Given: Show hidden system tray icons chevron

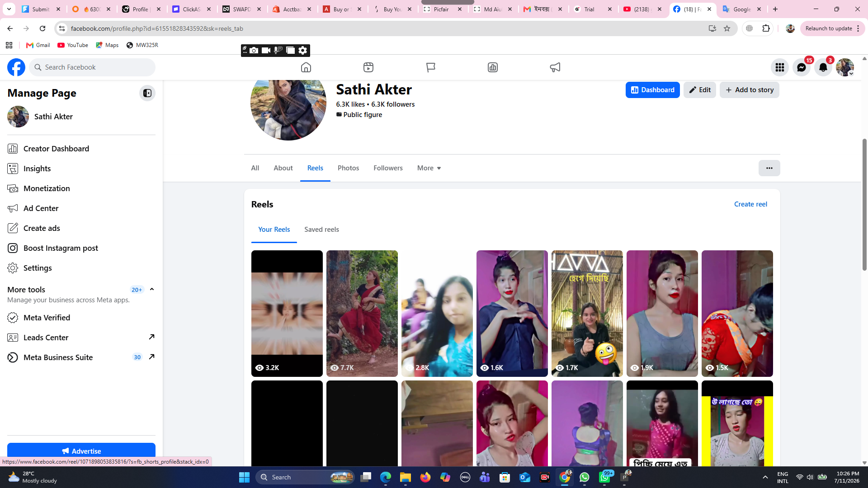Looking at the screenshot, I should coord(765,477).
